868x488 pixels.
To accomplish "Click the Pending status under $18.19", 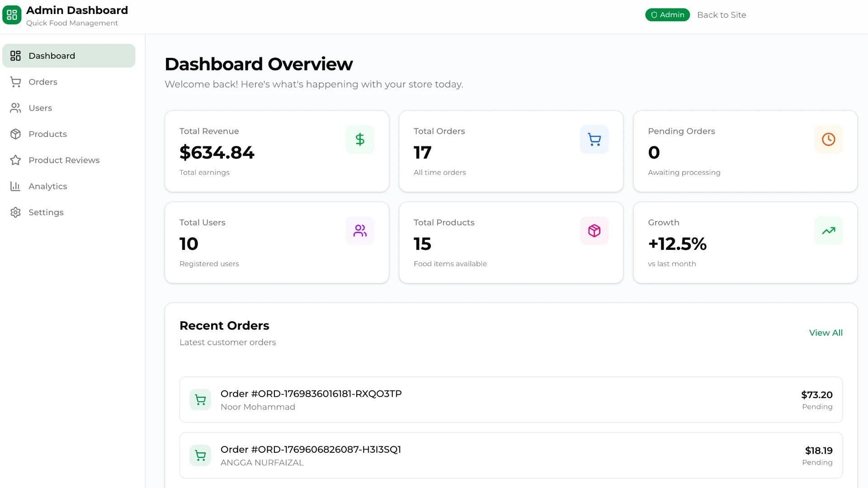I will [x=817, y=462].
